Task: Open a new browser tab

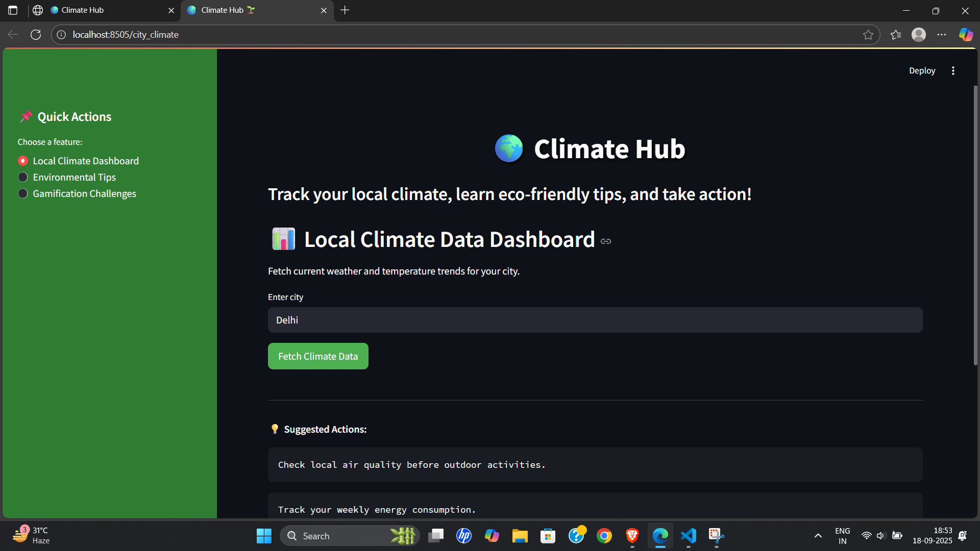Action: [345, 10]
